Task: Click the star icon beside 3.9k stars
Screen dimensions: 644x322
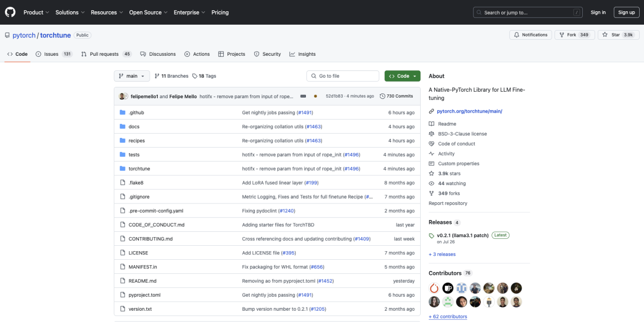Action: (431, 174)
